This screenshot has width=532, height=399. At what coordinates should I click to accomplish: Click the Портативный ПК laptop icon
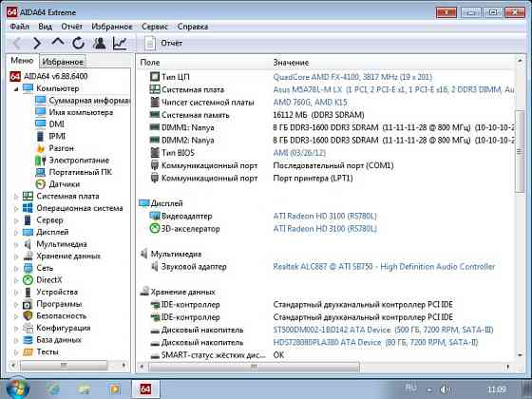(40, 172)
